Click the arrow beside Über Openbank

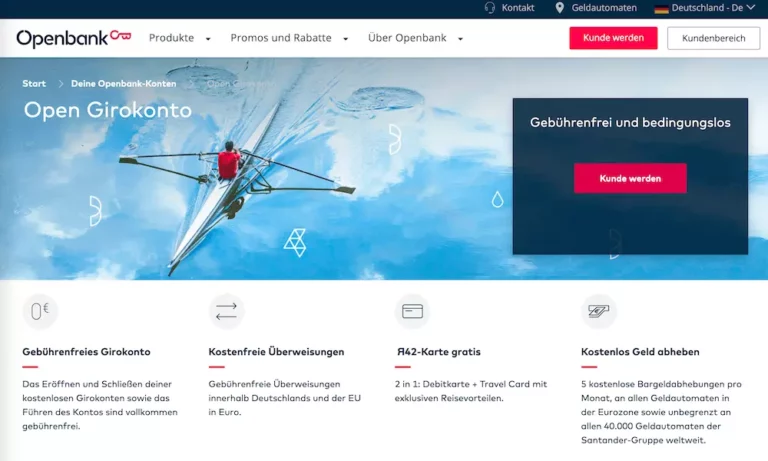(460, 39)
